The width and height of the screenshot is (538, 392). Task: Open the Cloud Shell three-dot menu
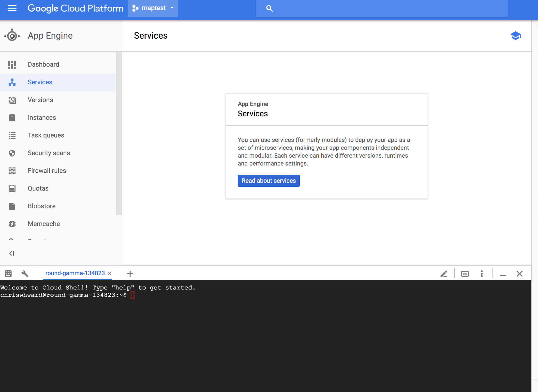[x=481, y=273]
